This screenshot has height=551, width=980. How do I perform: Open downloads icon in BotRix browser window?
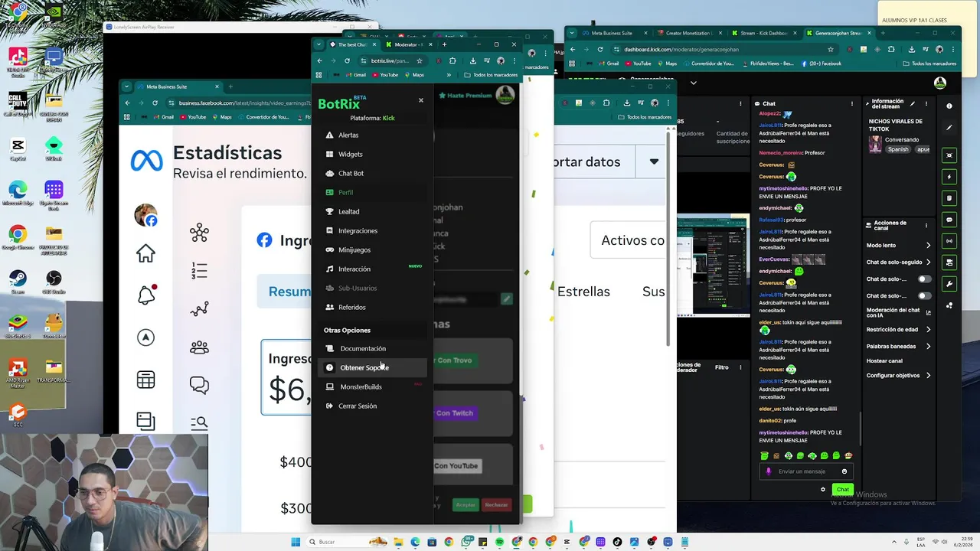[472, 60]
